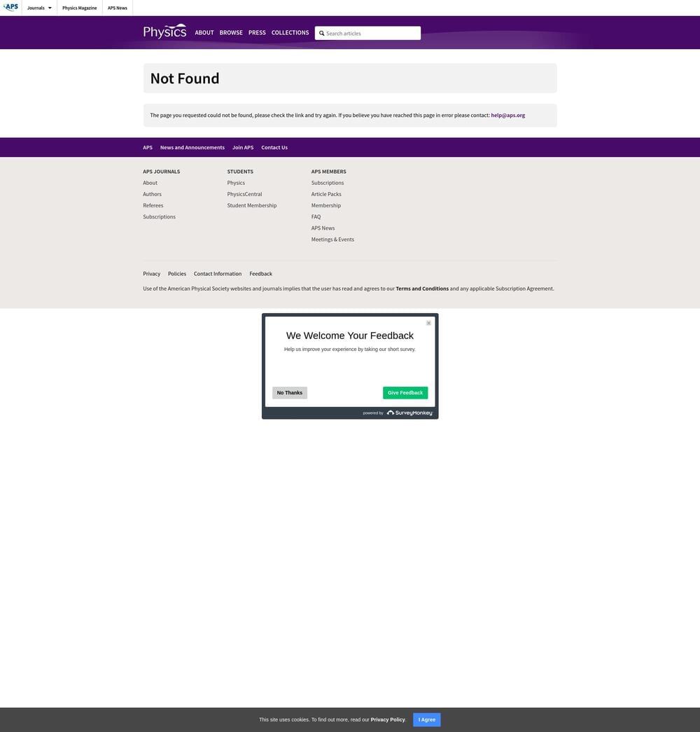Click the Physics magazine logo
This screenshot has width=700, height=732.
[164, 32]
